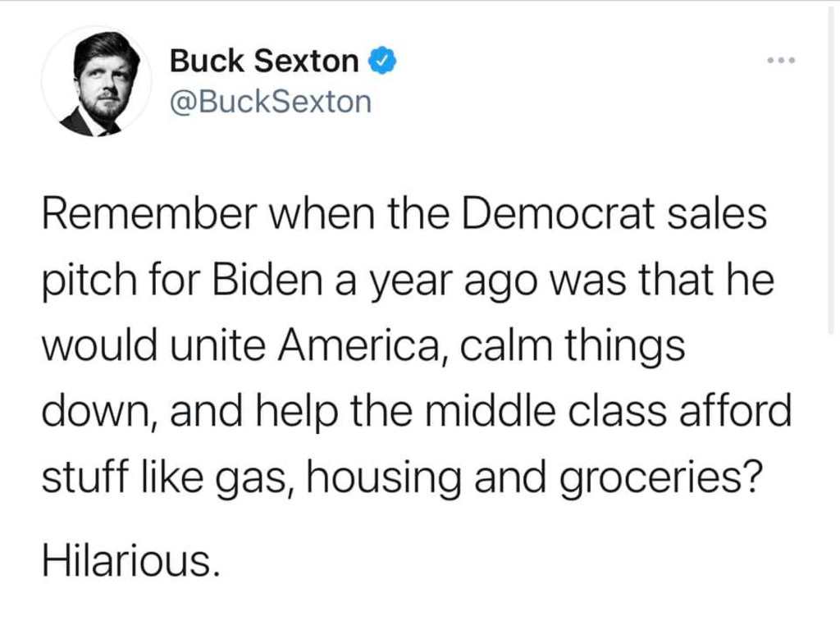Click the word housing in tweet text
Image resolution: width=840 pixels, height=630 pixels.
click(383, 478)
